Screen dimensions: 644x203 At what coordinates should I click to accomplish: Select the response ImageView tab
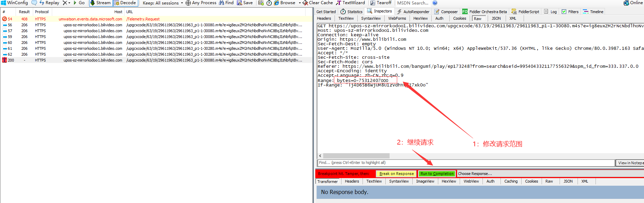[x=425, y=181]
